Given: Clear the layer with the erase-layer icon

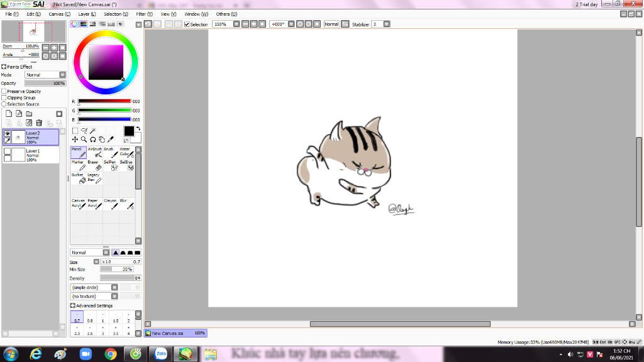Looking at the screenshot, I should click(x=29, y=123).
